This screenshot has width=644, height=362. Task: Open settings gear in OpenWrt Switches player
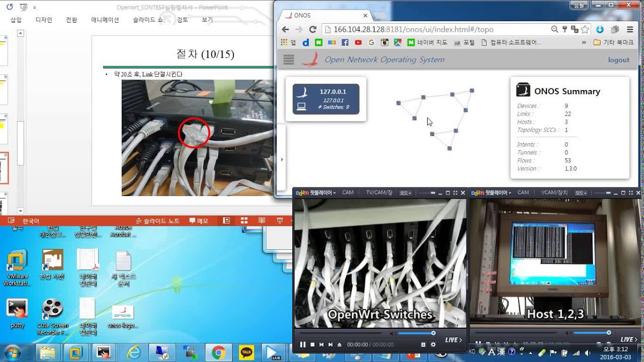tap(433, 344)
